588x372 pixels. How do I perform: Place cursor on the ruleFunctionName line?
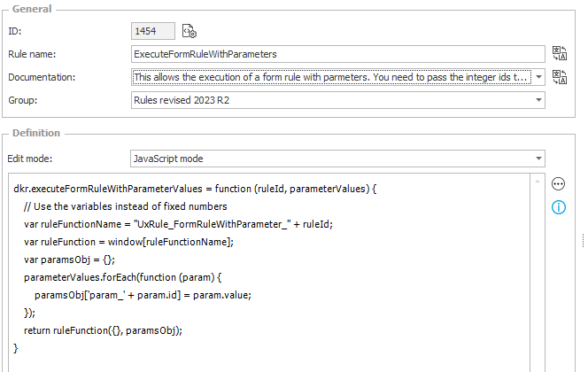click(x=178, y=224)
